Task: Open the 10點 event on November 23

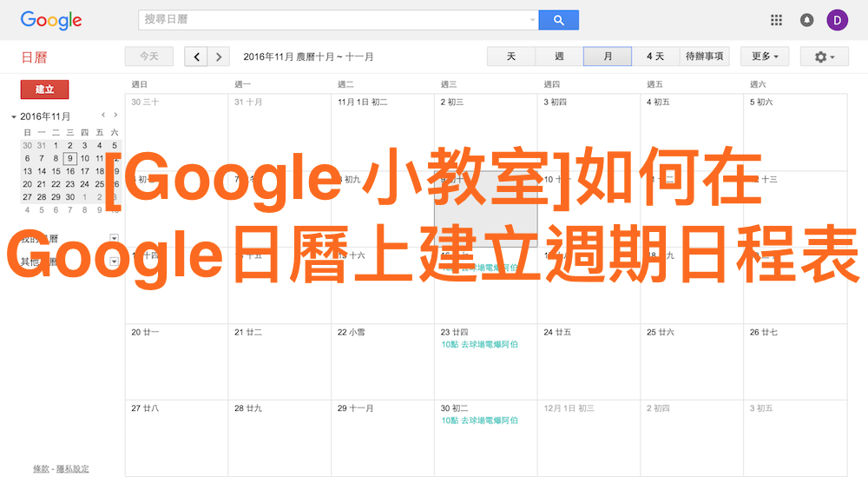Action: coord(480,344)
